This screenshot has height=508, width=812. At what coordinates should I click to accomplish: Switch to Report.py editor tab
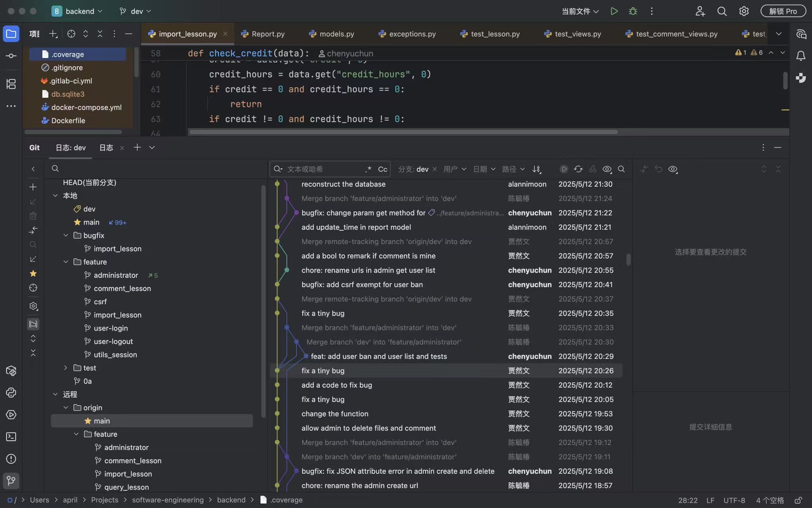263,34
